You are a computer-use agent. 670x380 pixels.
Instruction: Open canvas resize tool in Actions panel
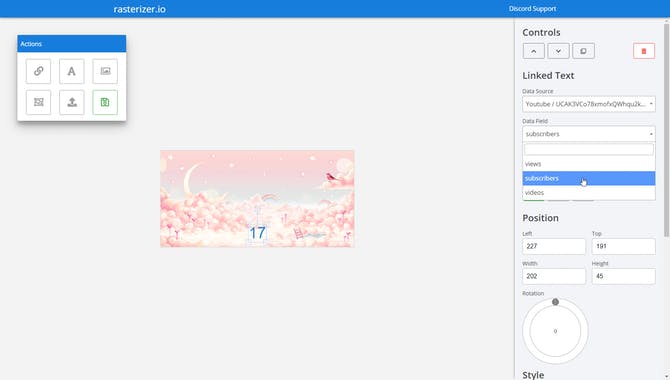click(38, 102)
